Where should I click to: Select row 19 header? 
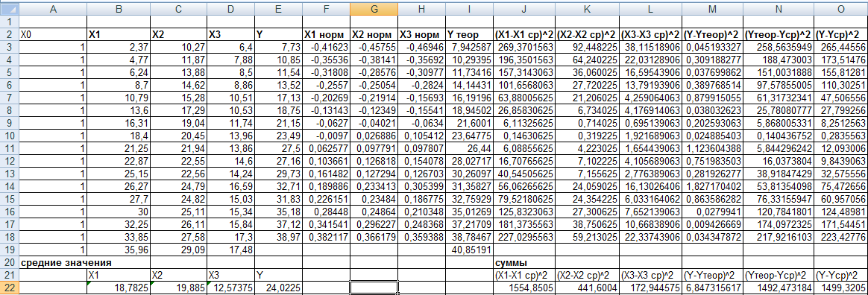[x=10, y=250]
